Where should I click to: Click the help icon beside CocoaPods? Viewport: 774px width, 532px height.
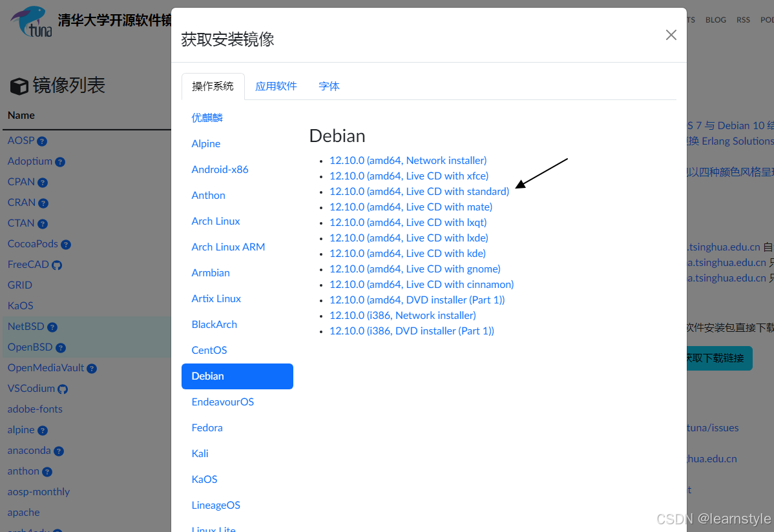click(66, 245)
